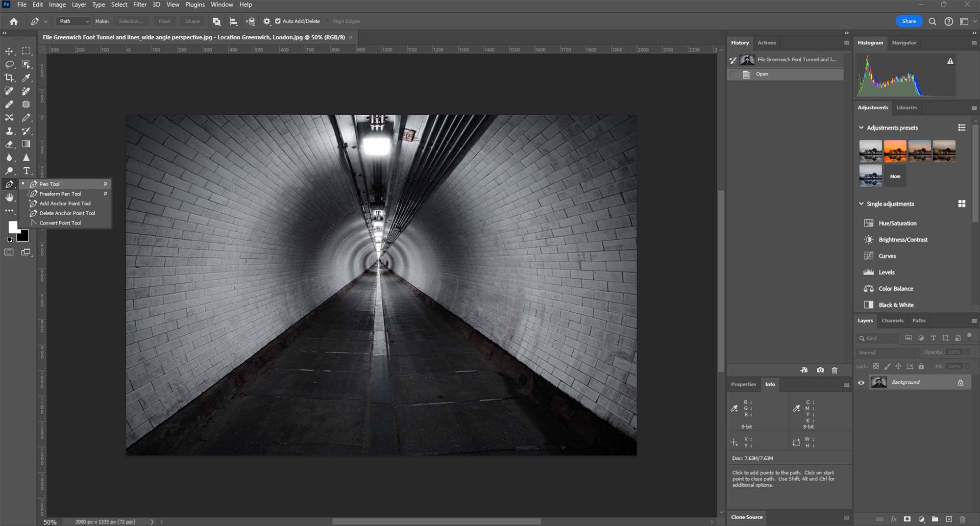The image size is (980, 526).
Task: Add a layer mask icon
Action: click(907, 519)
